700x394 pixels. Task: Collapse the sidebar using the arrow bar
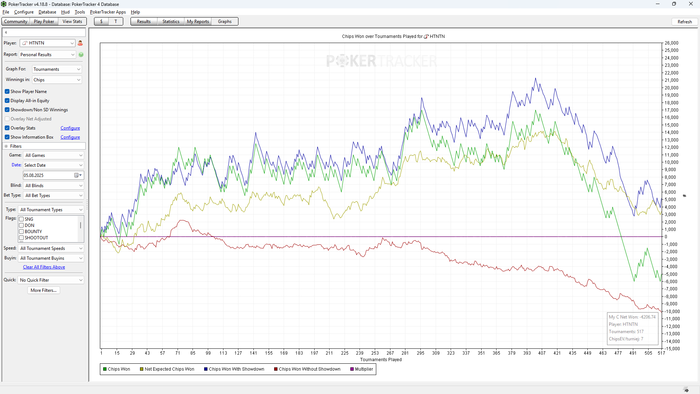(x=44, y=33)
